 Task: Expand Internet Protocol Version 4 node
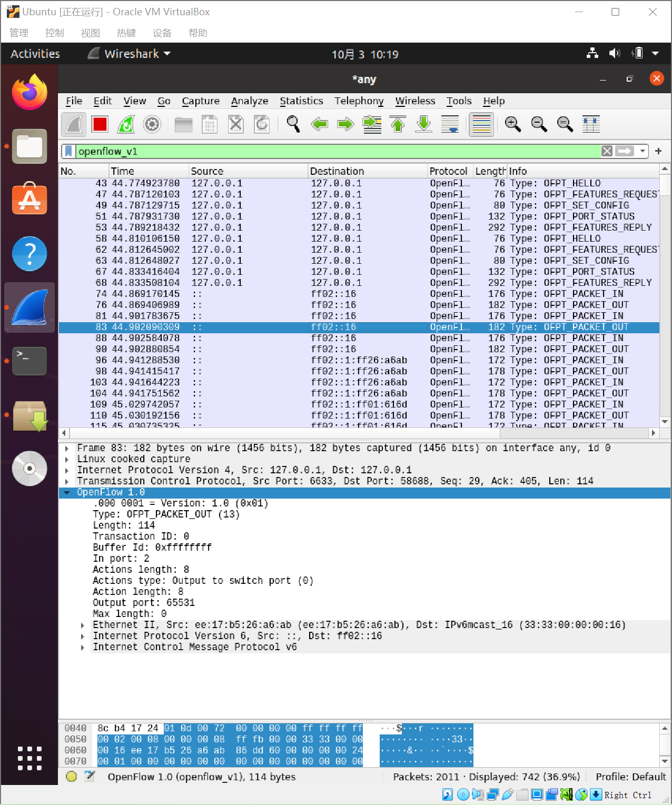pos(67,470)
